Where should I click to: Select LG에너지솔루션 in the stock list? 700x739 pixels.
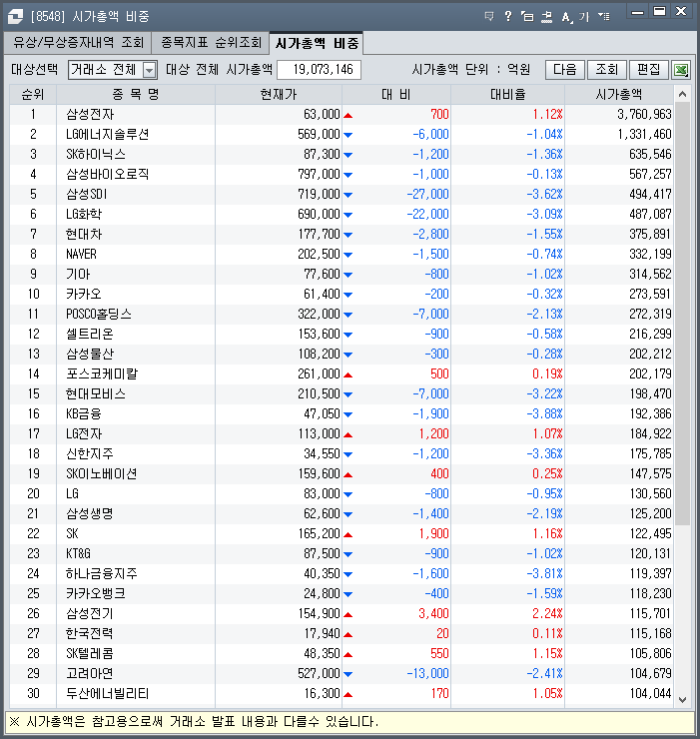coord(107,135)
